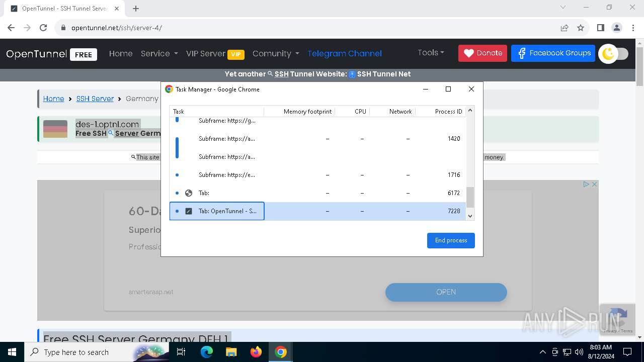644x362 pixels.
Task: Click the ad close X icon
Action: 594,185
